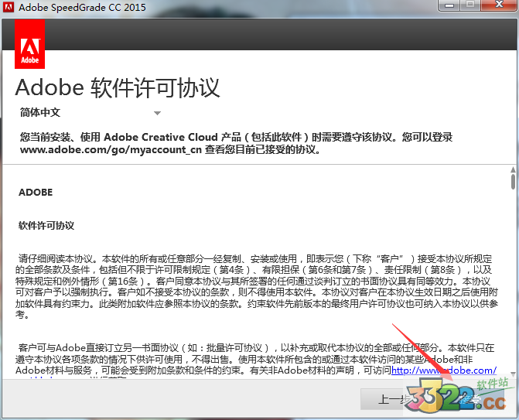Click the bold 'ADOBE' text in the agreement
The image size is (519, 420).
point(36,193)
